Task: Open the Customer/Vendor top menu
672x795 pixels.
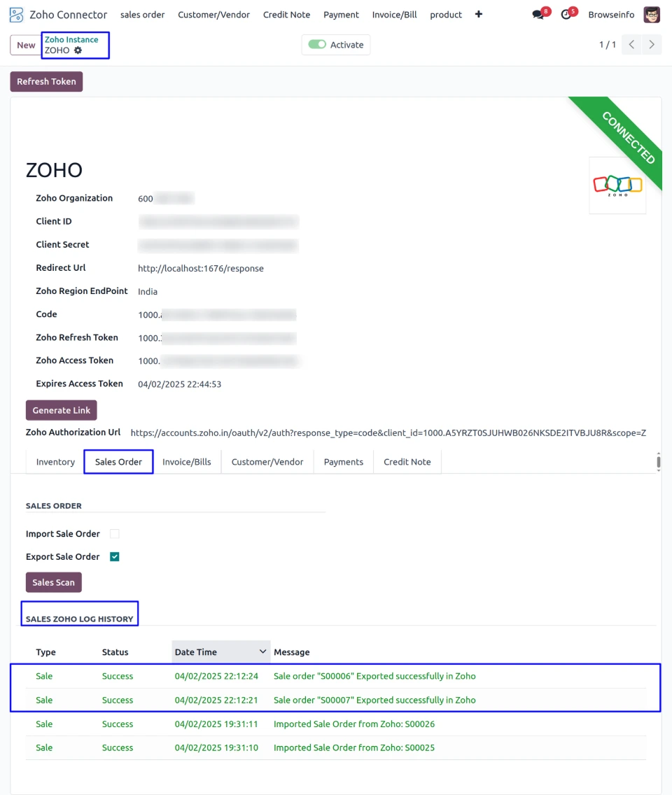Action: pos(213,15)
